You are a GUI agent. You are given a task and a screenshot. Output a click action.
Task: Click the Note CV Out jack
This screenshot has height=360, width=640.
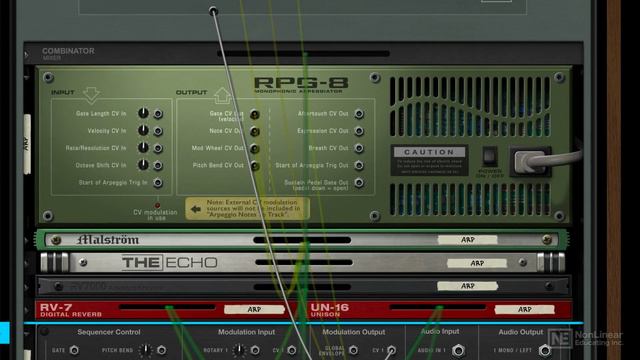254,131
